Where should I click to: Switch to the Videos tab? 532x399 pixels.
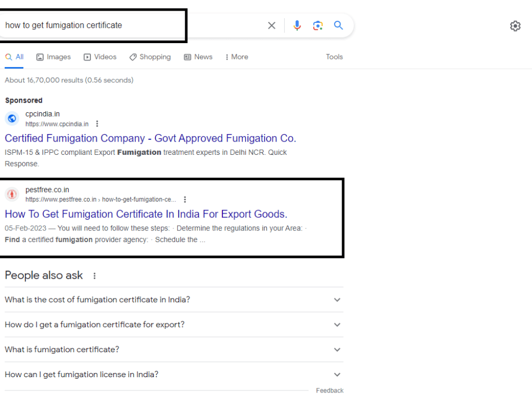pos(100,57)
